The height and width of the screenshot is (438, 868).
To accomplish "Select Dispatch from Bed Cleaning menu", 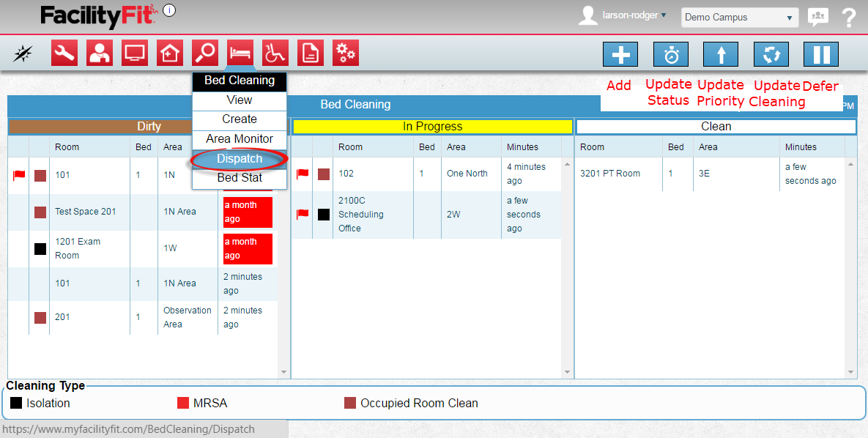I will coord(240,159).
